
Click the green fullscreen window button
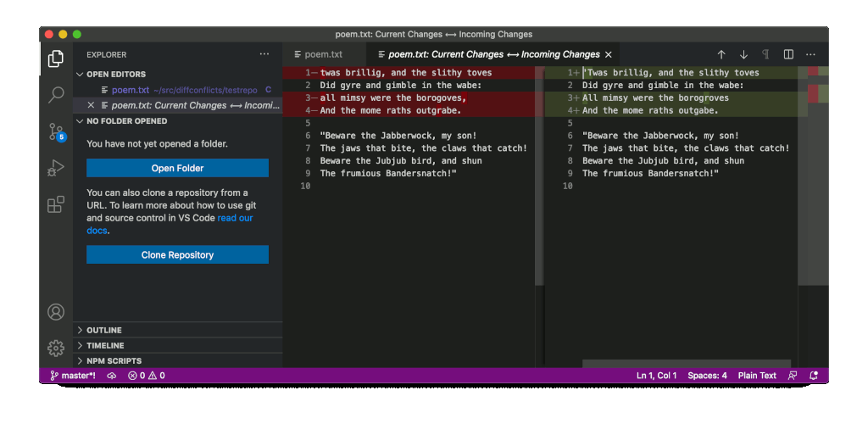click(77, 34)
